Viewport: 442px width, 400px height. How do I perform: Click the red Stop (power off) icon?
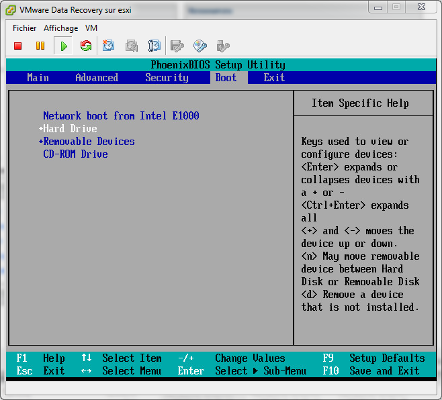point(18,46)
